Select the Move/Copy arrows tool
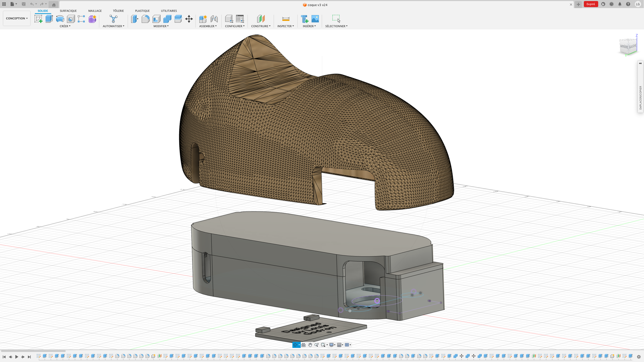 pyautogui.click(x=189, y=19)
